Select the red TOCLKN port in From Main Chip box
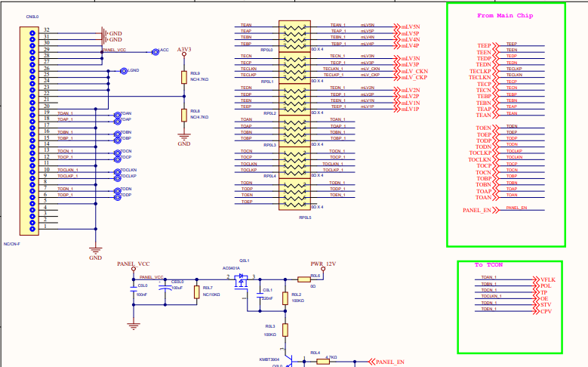This screenshot has width=588, height=367. click(x=483, y=160)
